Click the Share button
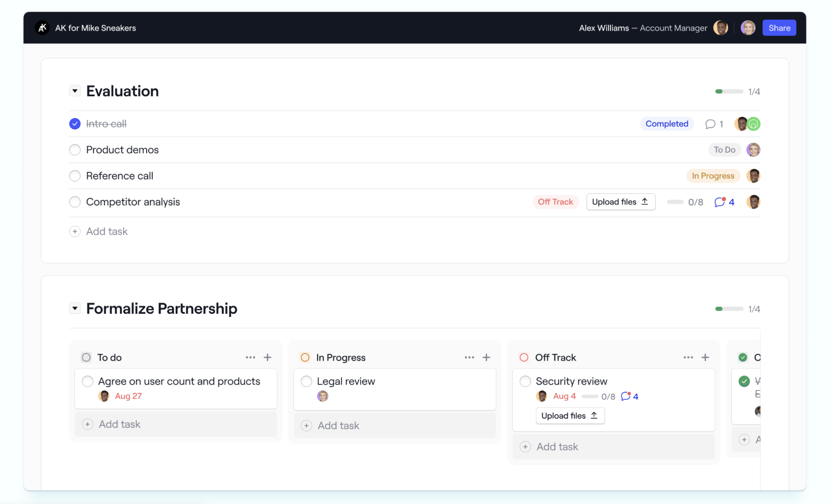This screenshot has width=832, height=504. (x=779, y=28)
